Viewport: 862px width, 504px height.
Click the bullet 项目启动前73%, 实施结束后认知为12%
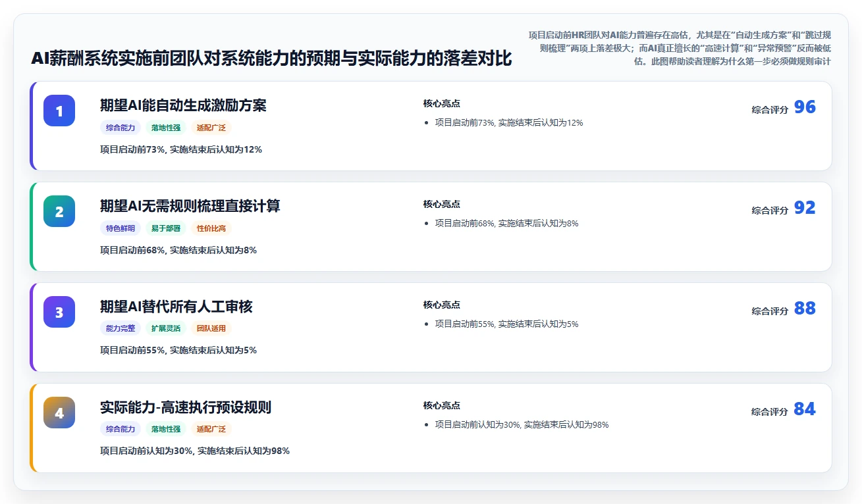[508, 122]
